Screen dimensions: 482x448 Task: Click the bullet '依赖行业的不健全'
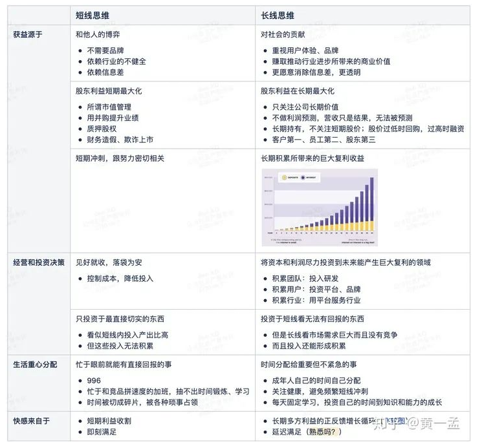(116, 61)
